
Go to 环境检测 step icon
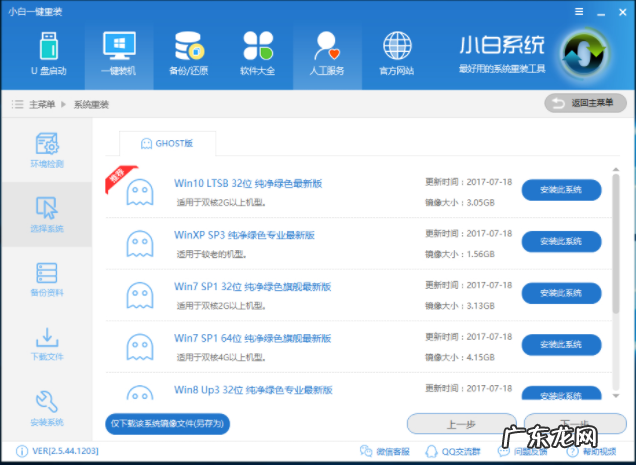(x=47, y=144)
